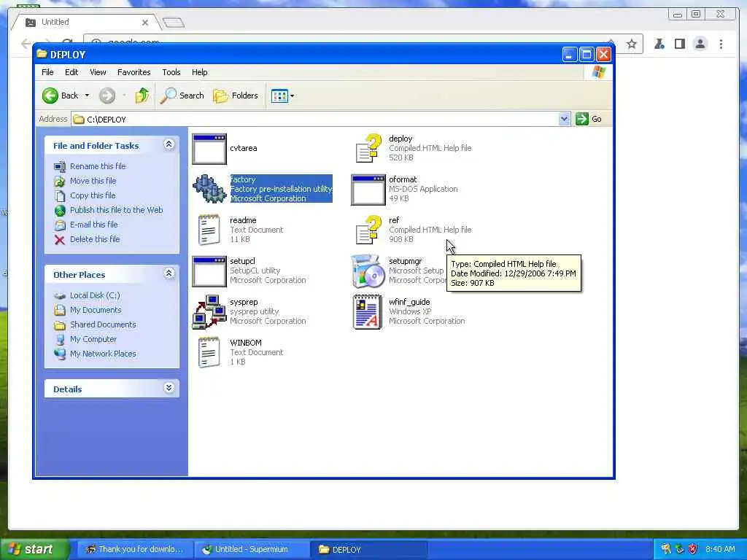Toggle browser side panel icon
The width and height of the screenshot is (747, 560).
coord(680,44)
